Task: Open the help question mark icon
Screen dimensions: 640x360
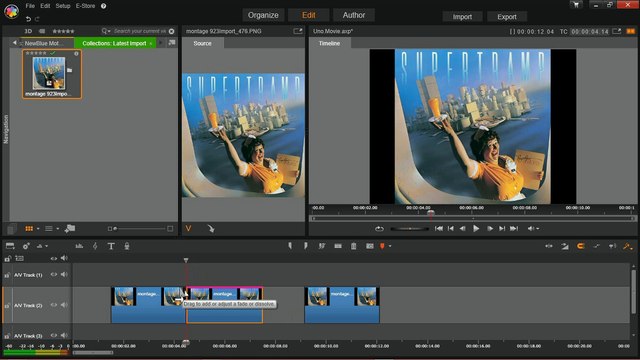Action: coord(104,6)
